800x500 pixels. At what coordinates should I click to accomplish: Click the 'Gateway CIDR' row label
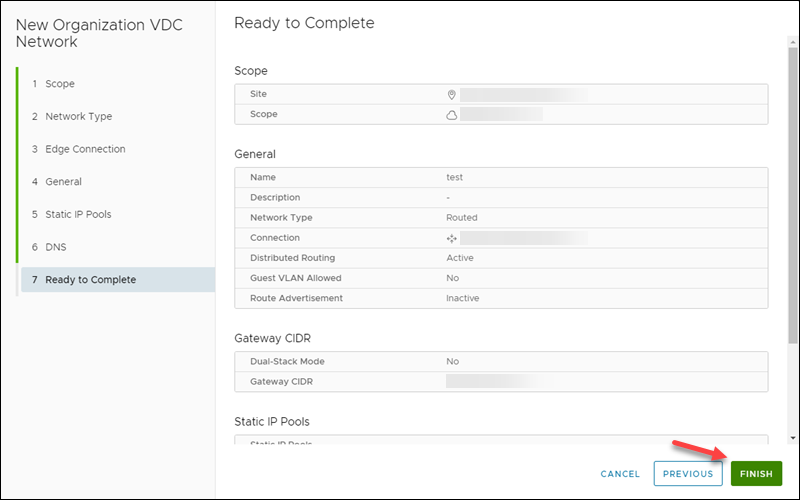(281, 382)
